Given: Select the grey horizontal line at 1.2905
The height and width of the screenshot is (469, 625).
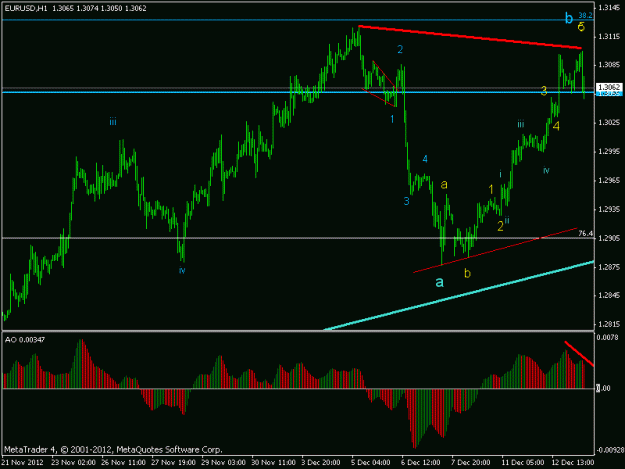Looking at the screenshot, I should point(298,238).
